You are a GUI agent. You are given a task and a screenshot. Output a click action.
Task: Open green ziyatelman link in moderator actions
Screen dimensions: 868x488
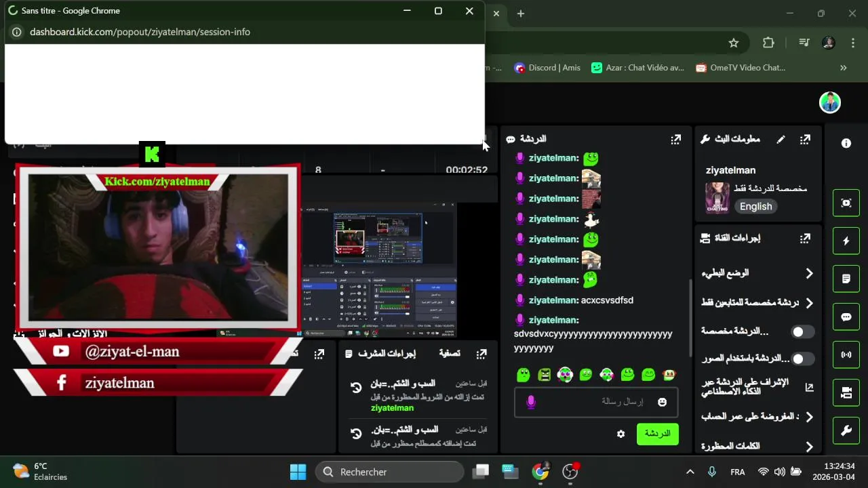(x=392, y=408)
